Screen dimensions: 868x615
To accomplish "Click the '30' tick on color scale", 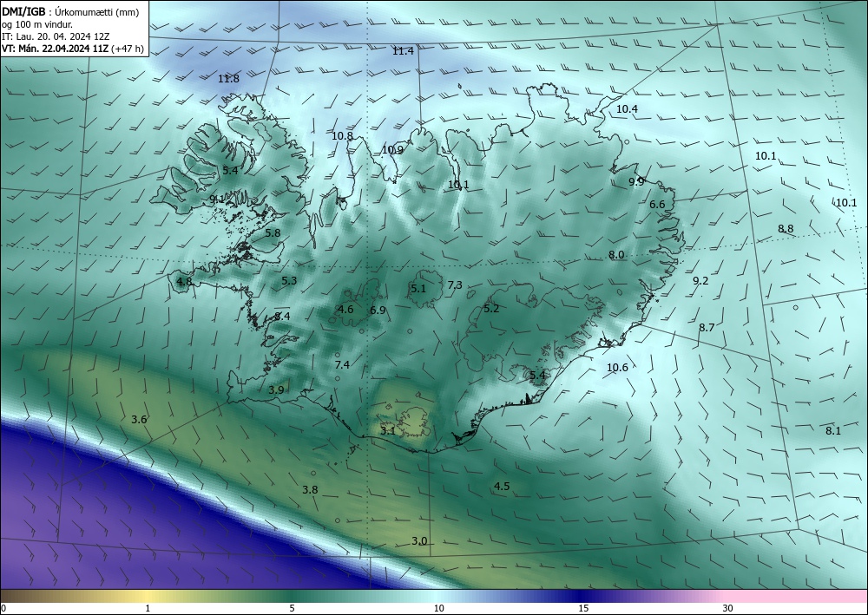I will (728, 608).
